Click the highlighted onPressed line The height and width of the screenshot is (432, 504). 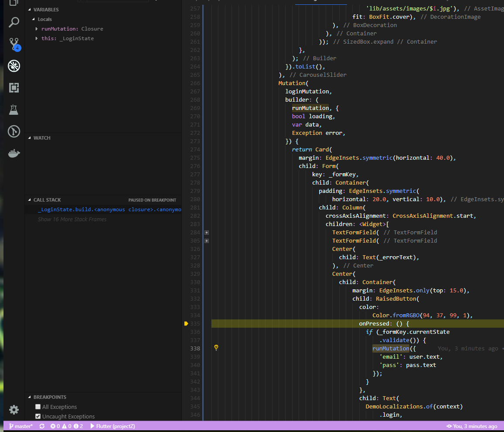358,324
